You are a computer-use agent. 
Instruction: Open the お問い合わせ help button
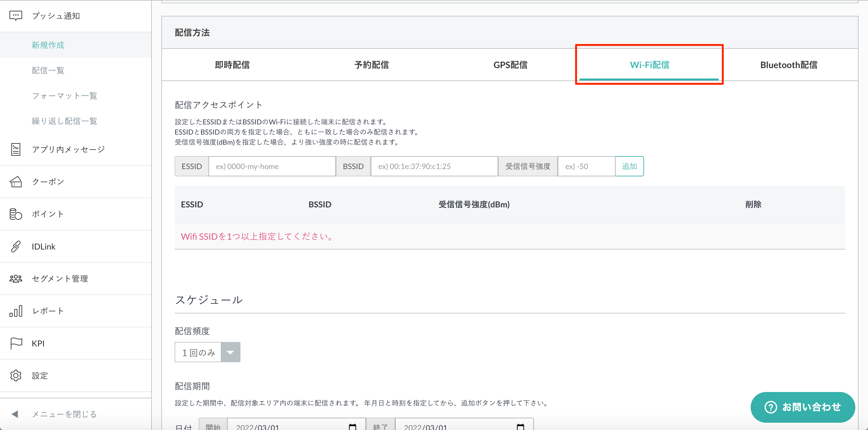(803, 407)
